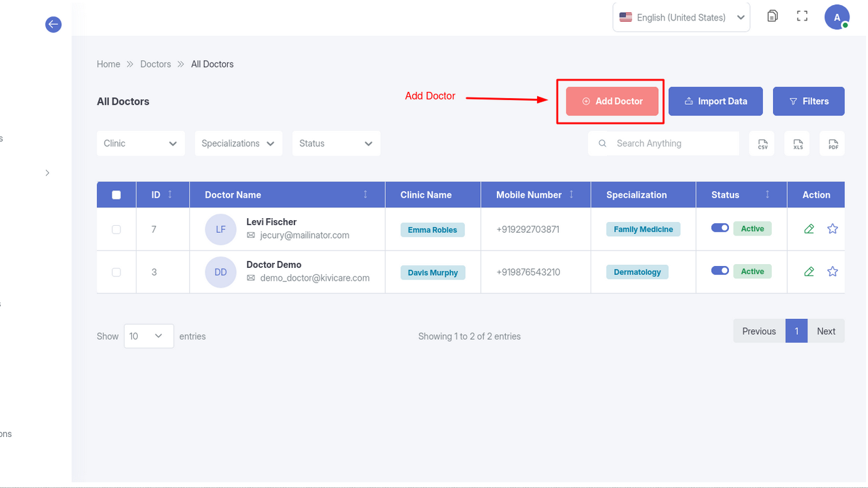
Task: Toggle fullscreen mode icon
Action: coord(802,17)
